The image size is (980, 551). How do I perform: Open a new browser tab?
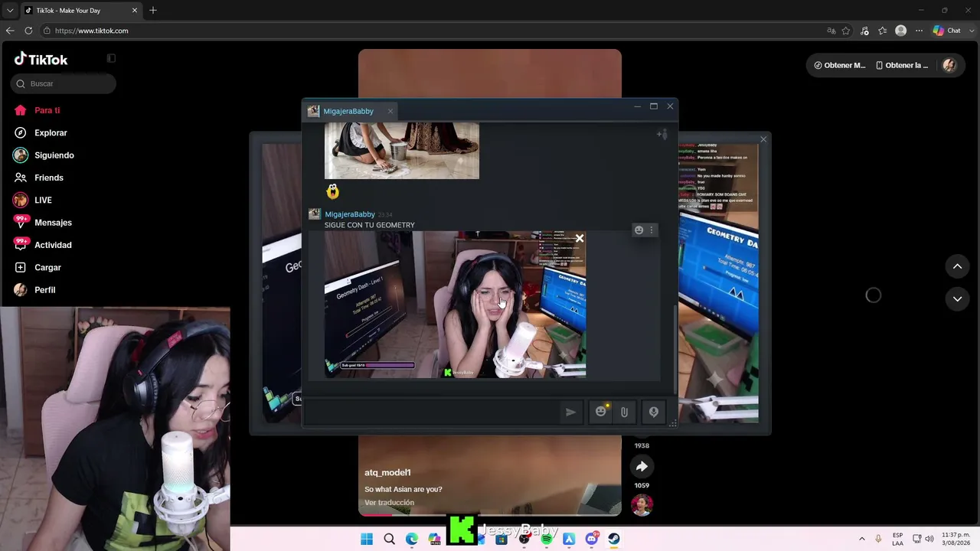point(153,11)
